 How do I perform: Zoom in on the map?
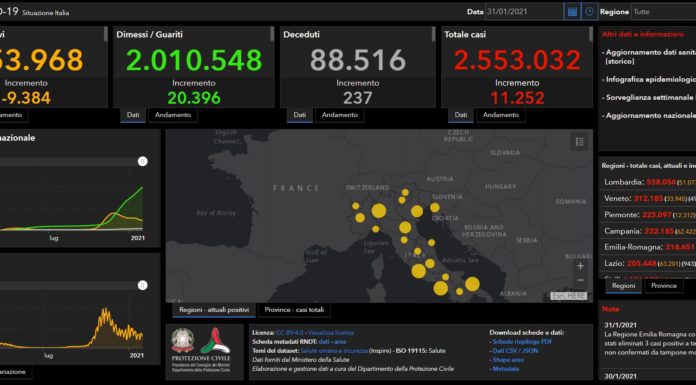(580, 266)
